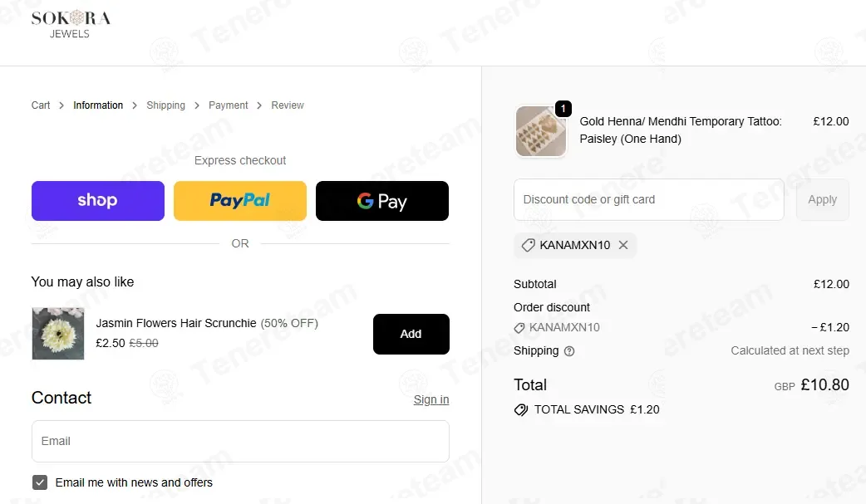Screen dimensions: 866x504
Task: Pay with Shop Pay express button
Action: (x=98, y=201)
